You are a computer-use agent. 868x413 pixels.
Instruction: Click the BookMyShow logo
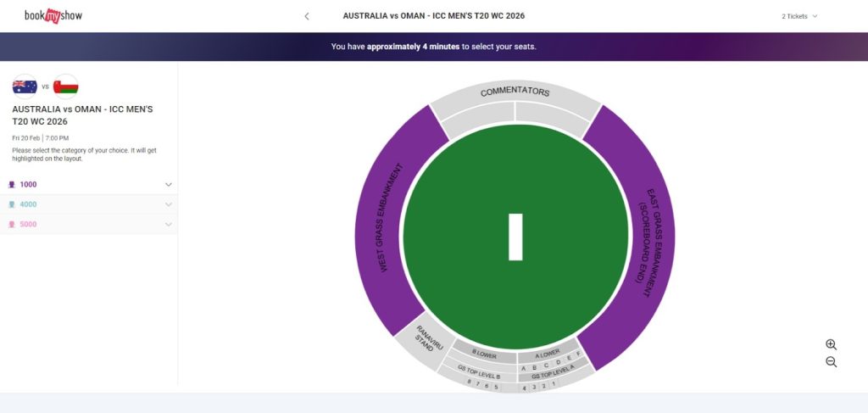click(x=53, y=15)
